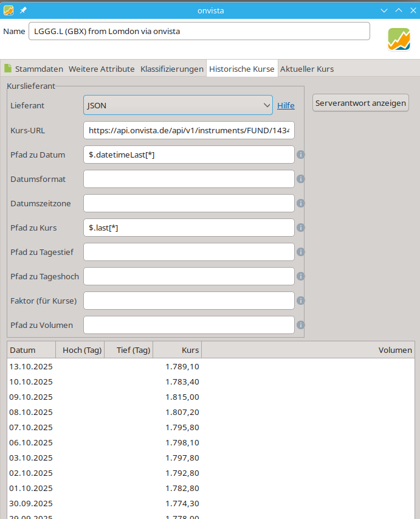Click into the Kurs-URL input field
This screenshot has width=420, height=519.
click(x=188, y=130)
